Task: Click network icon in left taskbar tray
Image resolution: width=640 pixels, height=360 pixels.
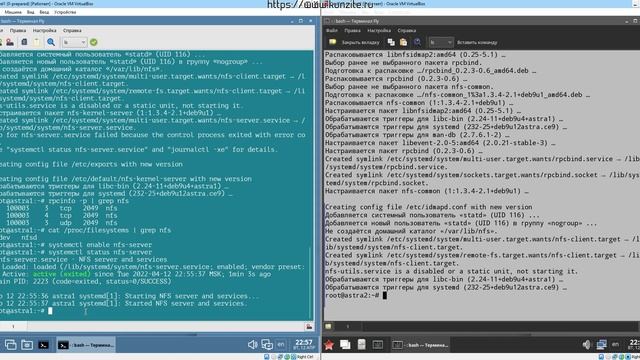Action: point(267,345)
